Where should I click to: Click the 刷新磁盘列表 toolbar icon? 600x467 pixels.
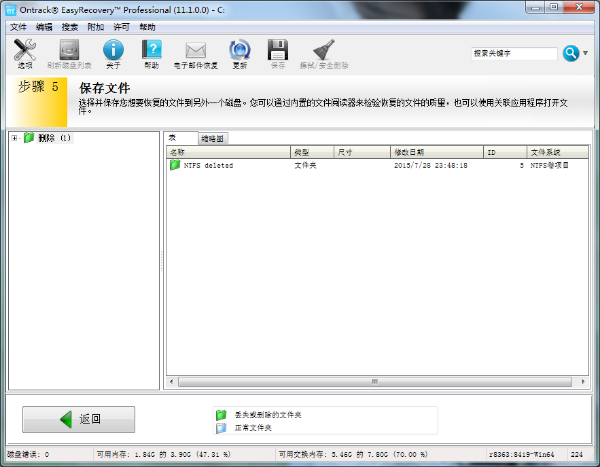69,50
